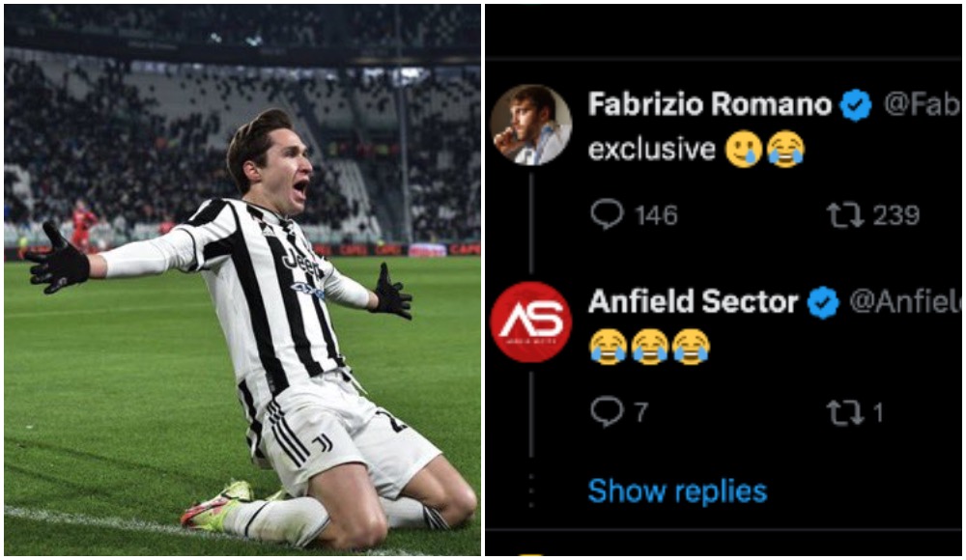
Task: Retweet Anfield Sector's tweet via the arrows icon
Action: [x=845, y=413]
